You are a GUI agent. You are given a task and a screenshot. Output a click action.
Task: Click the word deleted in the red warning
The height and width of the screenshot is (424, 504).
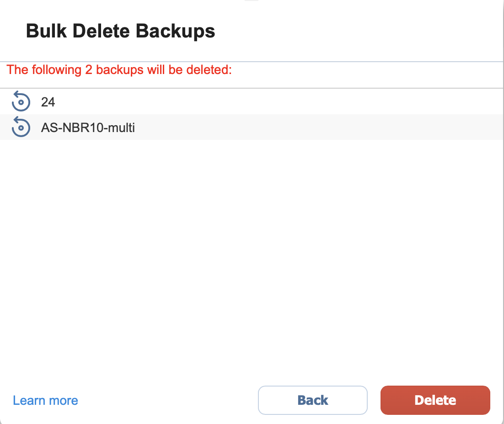[x=209, y=70]
